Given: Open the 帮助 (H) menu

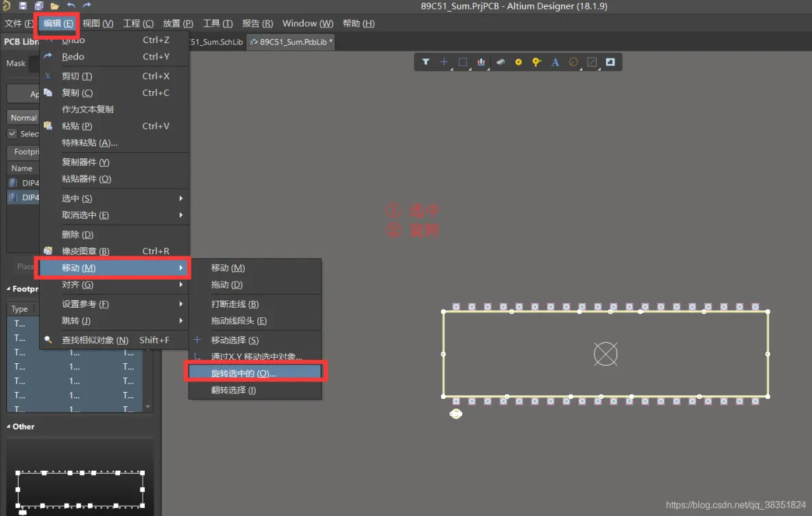Looking at the screenshot, I should pos(359,23).
